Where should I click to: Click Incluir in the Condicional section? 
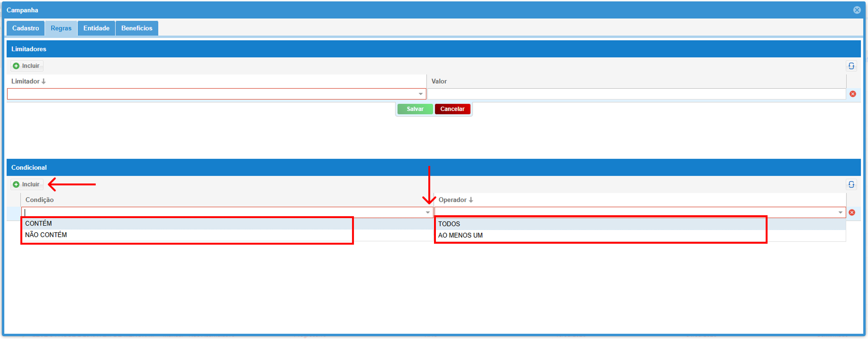tap(27, 184)
